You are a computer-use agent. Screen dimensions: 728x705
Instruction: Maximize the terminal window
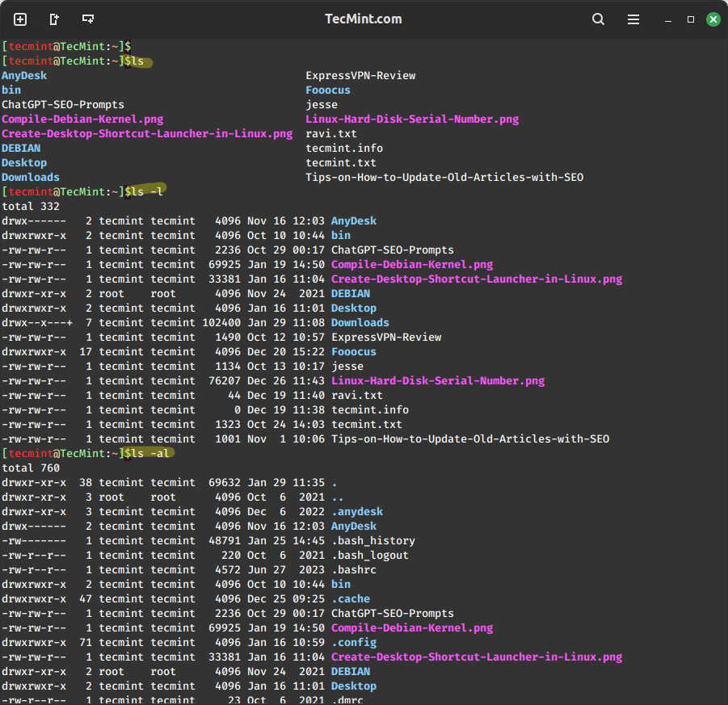[x=691, y=19]
